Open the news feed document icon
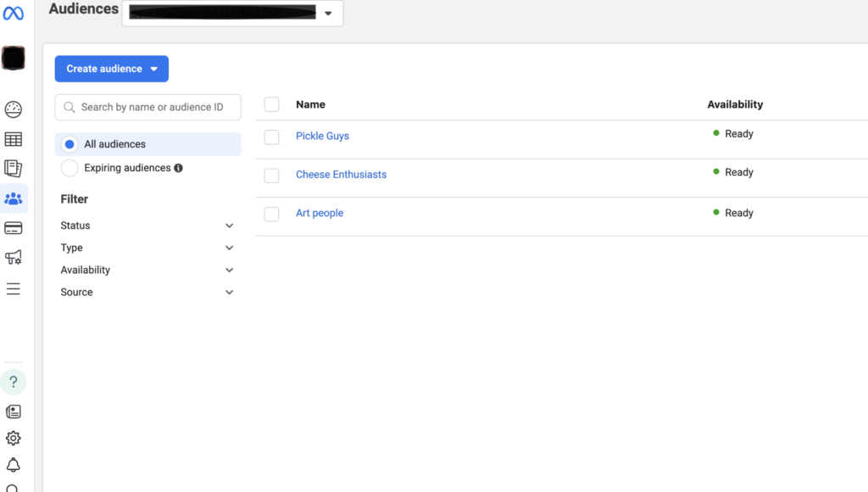This screenshot has width=868, height=492. 14,411
